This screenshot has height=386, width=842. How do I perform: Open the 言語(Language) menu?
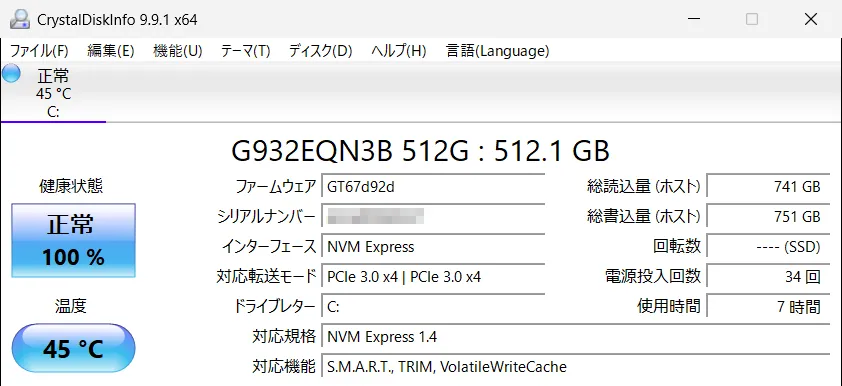498,51
